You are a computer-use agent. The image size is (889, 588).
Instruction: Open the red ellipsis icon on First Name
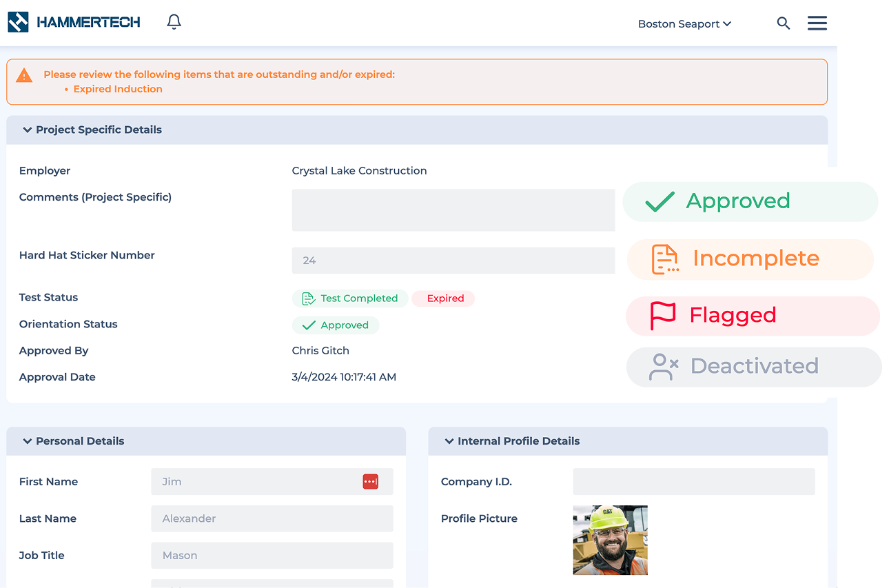[x=371, y=481]
